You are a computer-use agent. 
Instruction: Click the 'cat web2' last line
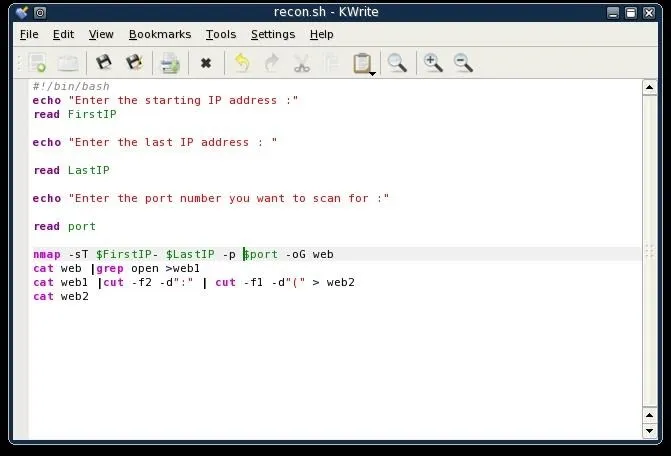click(61, 296)
